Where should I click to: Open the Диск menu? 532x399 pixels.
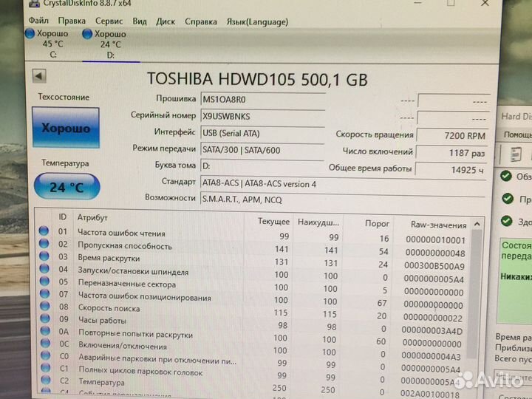(166, 21)
